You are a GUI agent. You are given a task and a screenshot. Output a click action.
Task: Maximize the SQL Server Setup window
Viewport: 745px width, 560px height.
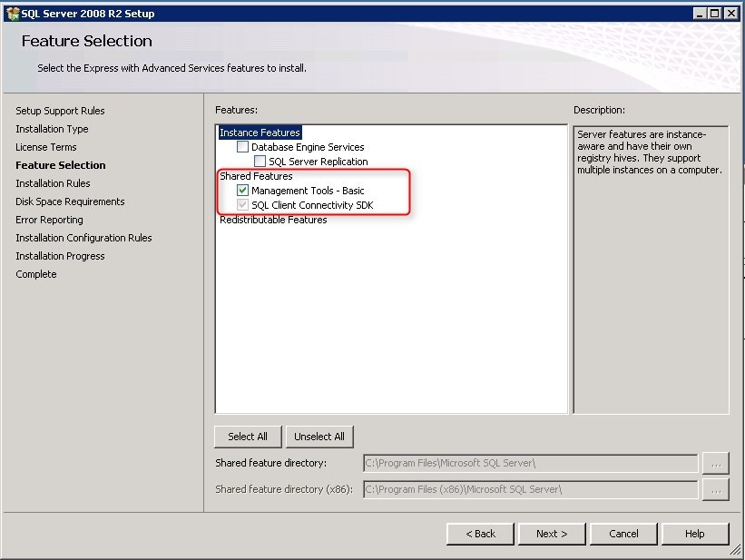click(x=715, y=14)
